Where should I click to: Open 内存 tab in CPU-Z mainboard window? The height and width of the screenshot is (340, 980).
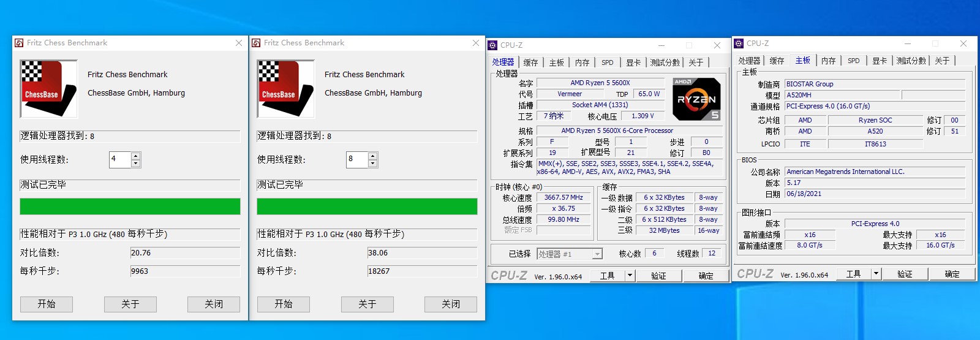(x=828, y=61)
